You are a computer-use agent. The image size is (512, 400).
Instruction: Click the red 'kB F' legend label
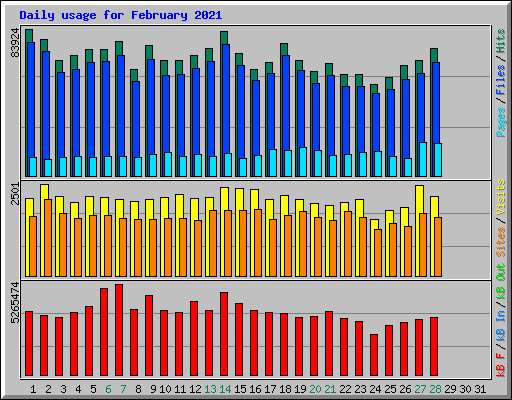[501, 364]
